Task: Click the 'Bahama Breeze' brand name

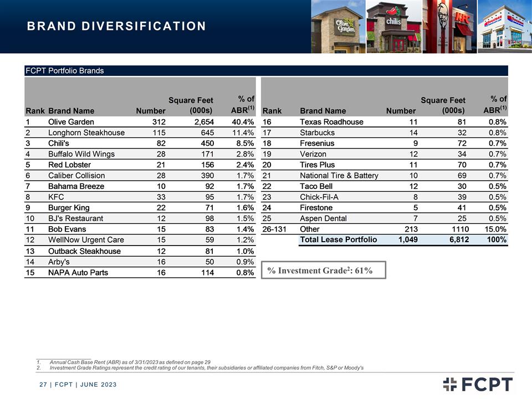Action: 76,186
